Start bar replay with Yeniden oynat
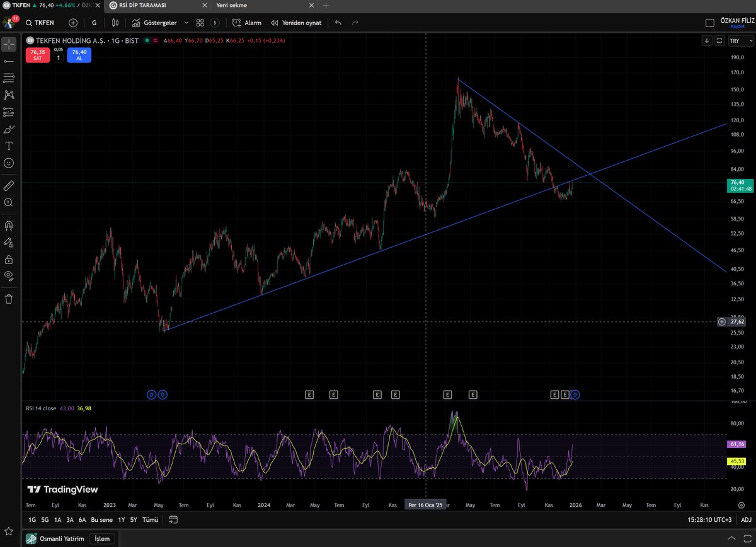 295,23
